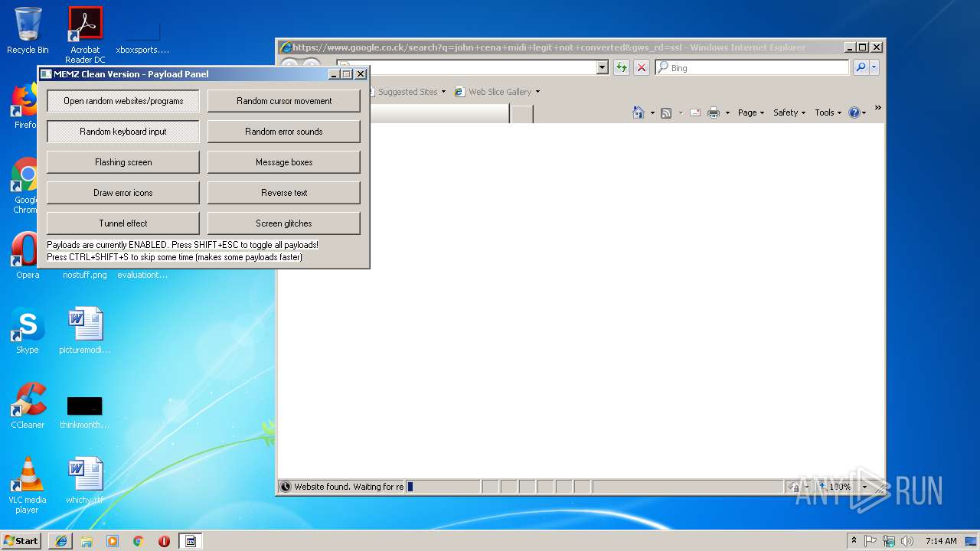Screen dimensions: 980x551
Task: Open the Web Slice Gallery favorite
Action: [x=498, y=92]
